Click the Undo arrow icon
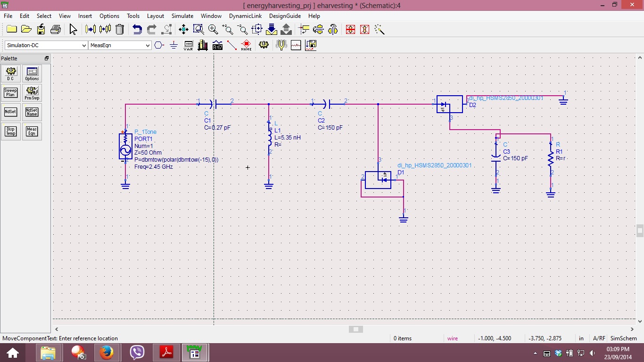Viewport: 644px width, 362px height. click(x=137, y=29)
